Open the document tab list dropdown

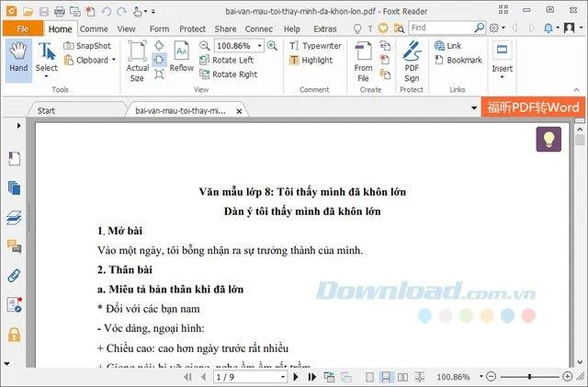474,108
